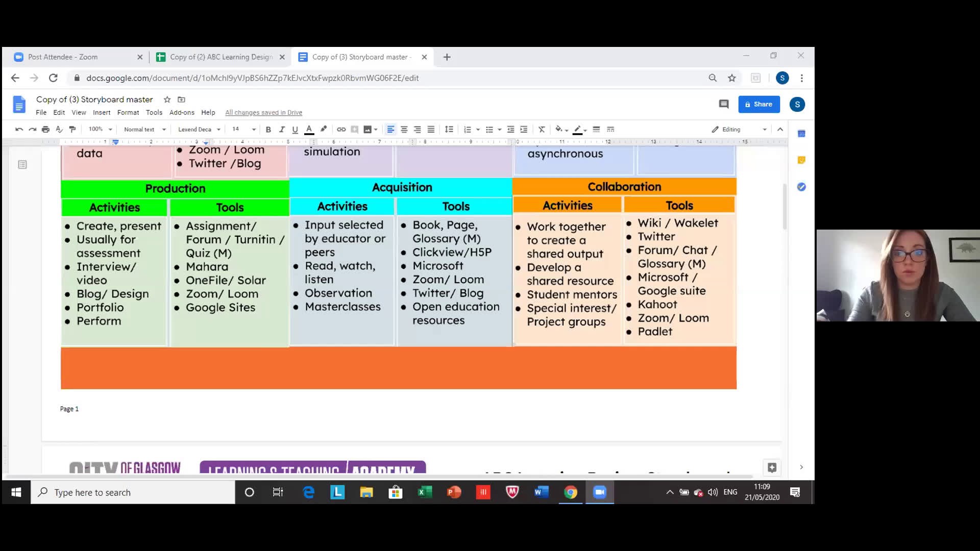Screen dimensions: 980x551
Task: Click the line spacing icon
Action: tap(449, 130)
